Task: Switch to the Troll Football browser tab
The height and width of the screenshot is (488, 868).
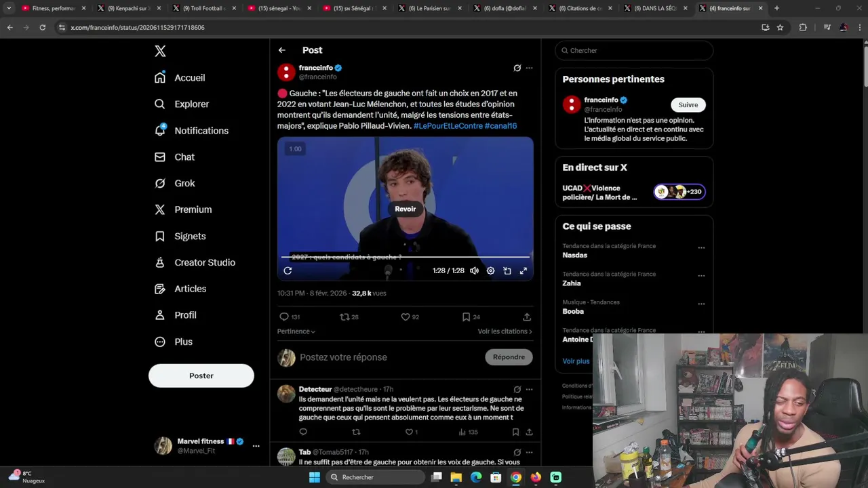Action: click(x=204, y=8)
